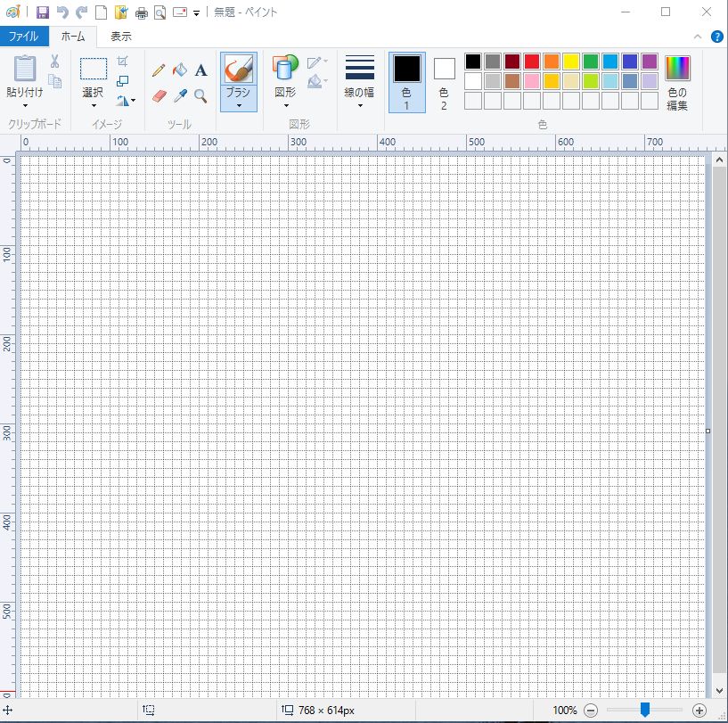Click the zoom out minus button
The width and height of the screenshot is (728, 723).
pyautogui.click(x=591, y=710)
